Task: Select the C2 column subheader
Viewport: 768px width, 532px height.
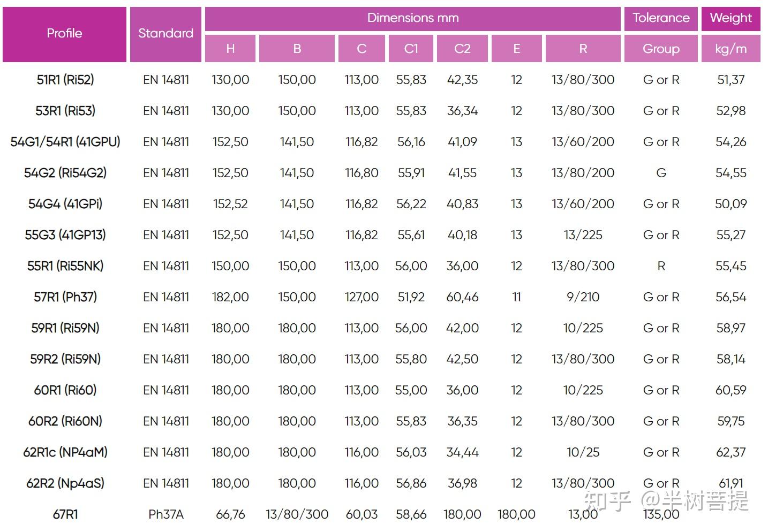Action: pyautogui.click(x=462, y=49)
